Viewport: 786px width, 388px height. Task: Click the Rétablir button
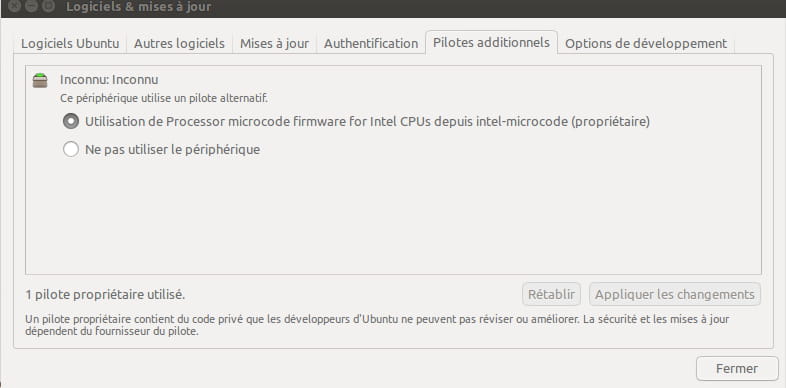pyautogui.click(x=551, y=294)
